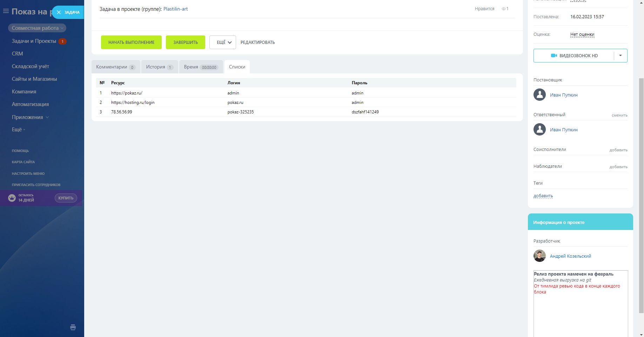The image size is (644, 337).
Task: Click добавить next to Соисполнители
Action: [x=618, y=150]
